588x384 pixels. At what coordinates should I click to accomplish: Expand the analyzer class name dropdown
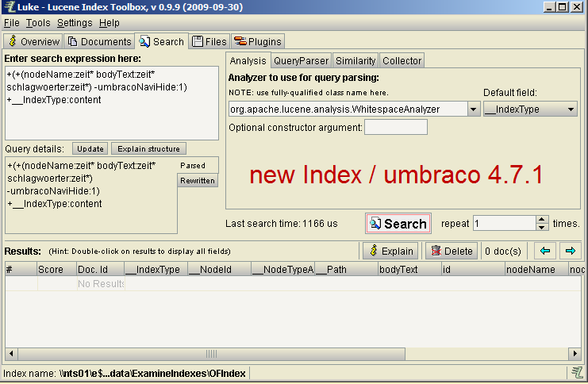tap(474, 109)
